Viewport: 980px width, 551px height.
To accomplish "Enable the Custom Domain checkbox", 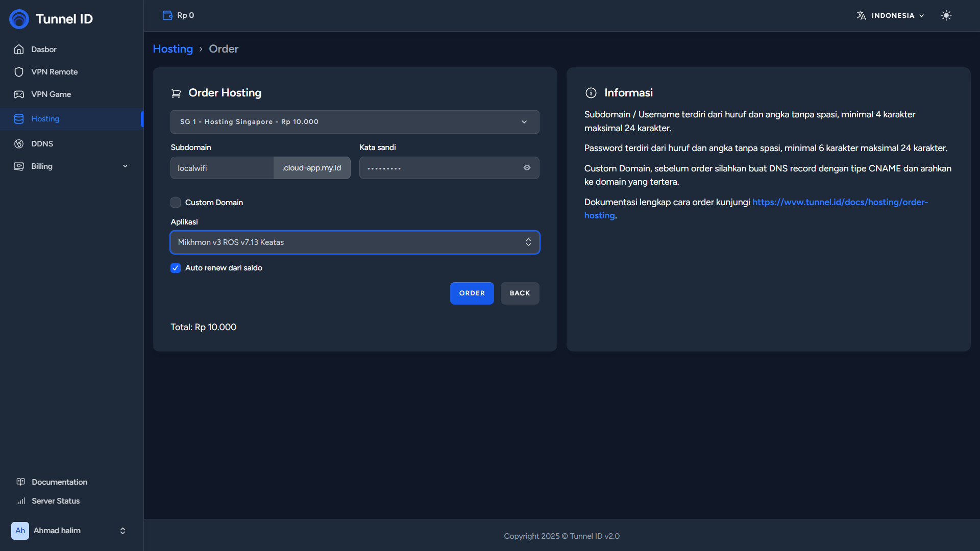I will (x=176, y=203).
